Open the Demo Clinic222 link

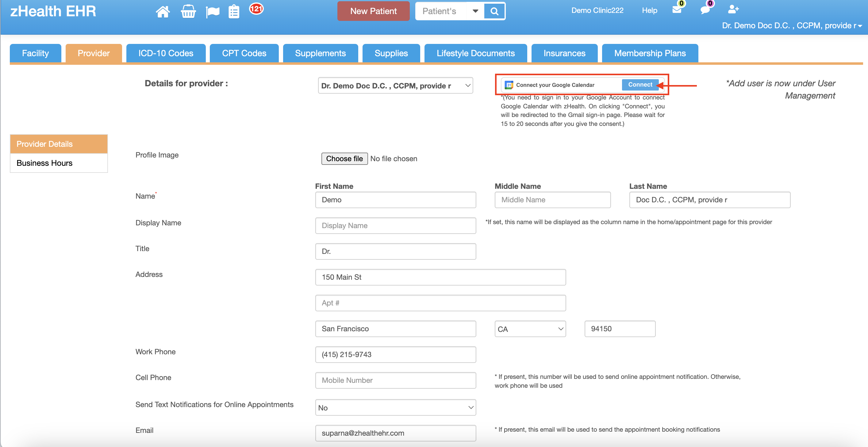click(597, 10)
